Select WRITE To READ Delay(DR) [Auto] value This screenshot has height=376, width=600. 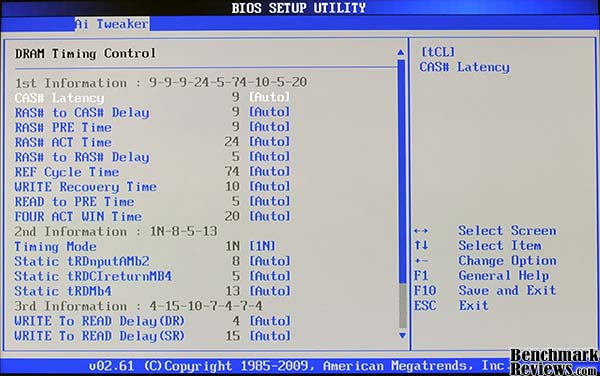tap(269, 321)
